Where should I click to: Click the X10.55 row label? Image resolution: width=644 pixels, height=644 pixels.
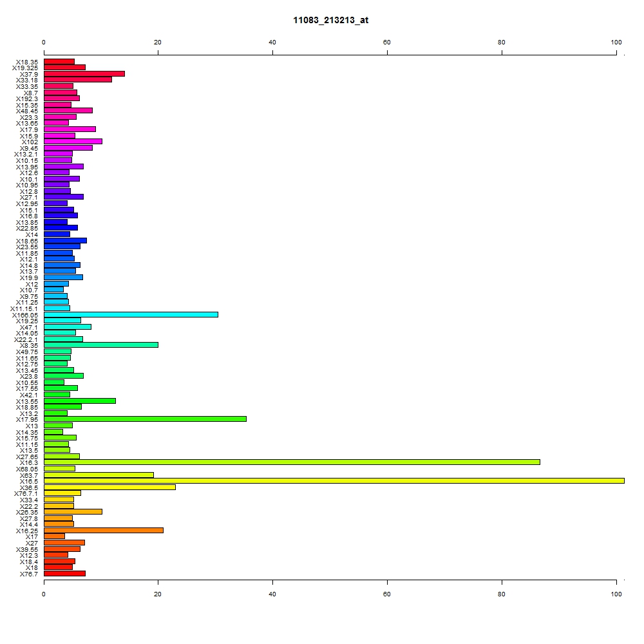pos(27,383)
